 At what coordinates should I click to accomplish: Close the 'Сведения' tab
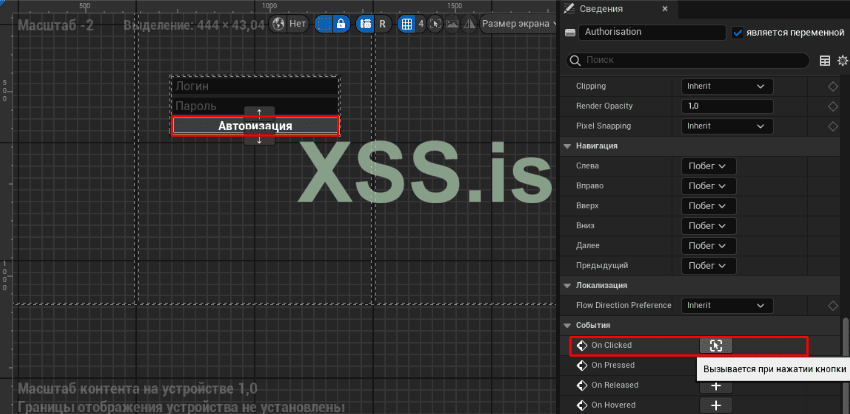(666, 9)
